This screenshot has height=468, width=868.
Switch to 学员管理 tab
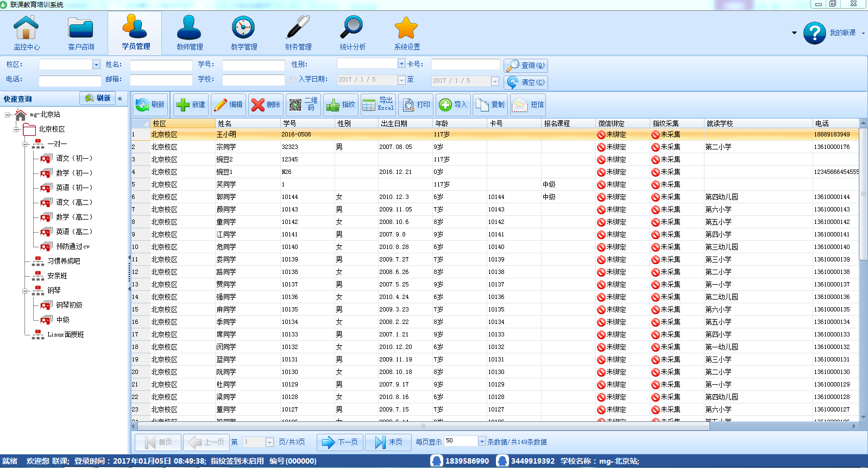(x=135, y=33)
